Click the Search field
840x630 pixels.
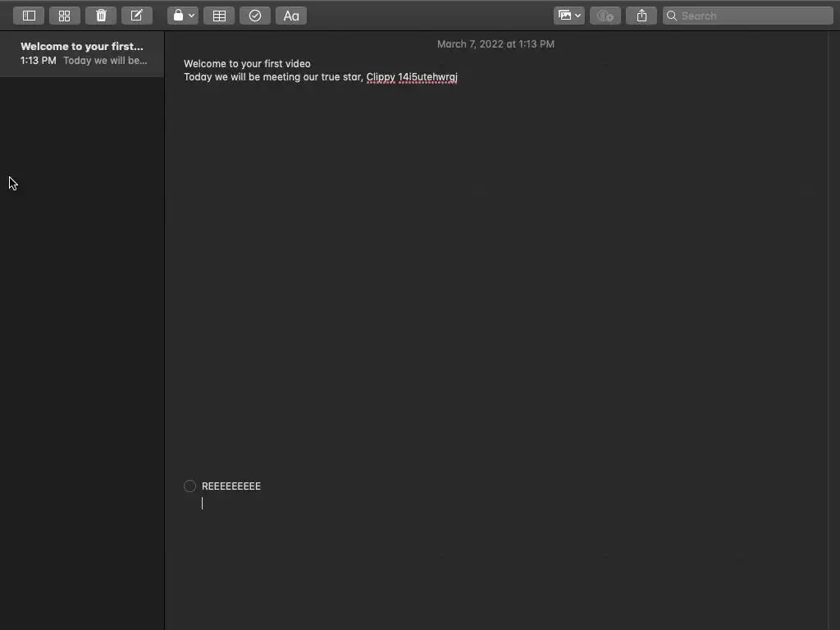coord(748,16)
